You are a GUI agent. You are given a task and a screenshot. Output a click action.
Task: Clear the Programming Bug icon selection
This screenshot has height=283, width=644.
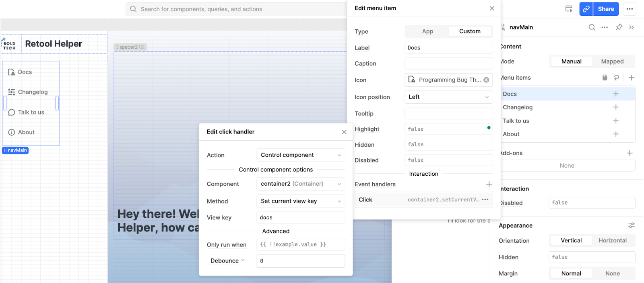point(486,80)
